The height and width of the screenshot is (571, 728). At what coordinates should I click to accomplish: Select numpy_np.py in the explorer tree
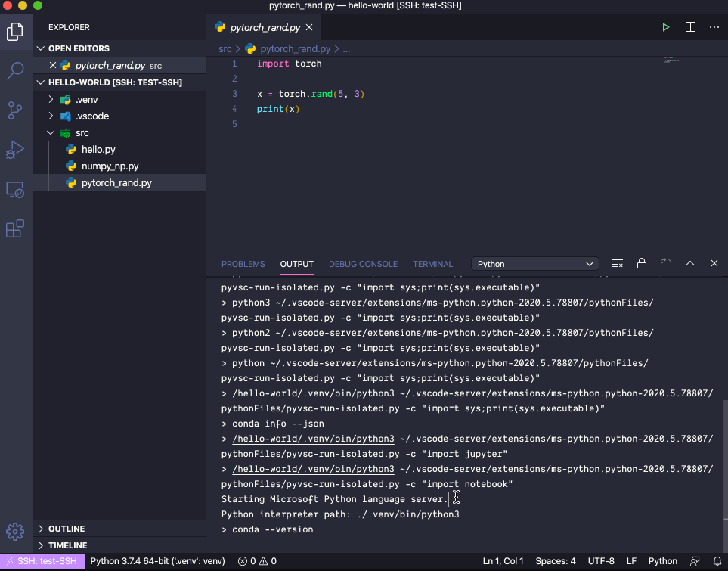pyautogui.click(x=109, y=166)
